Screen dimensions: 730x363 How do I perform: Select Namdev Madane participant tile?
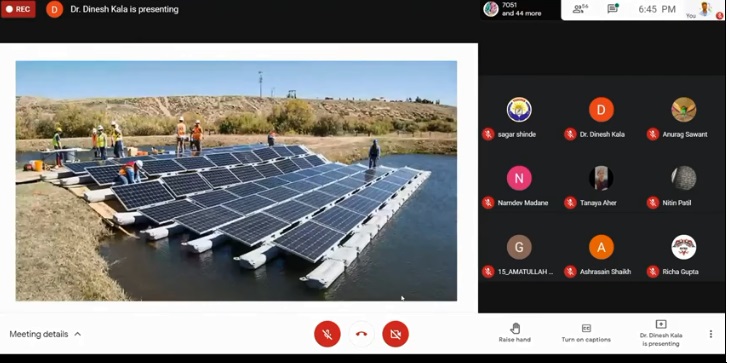pyautogui.click(x=519, y=186)
